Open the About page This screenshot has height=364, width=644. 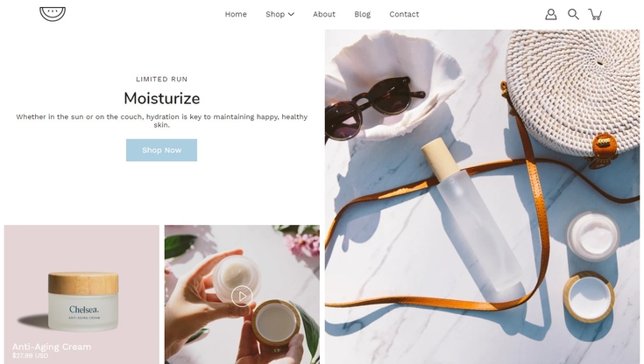[324, 14]
